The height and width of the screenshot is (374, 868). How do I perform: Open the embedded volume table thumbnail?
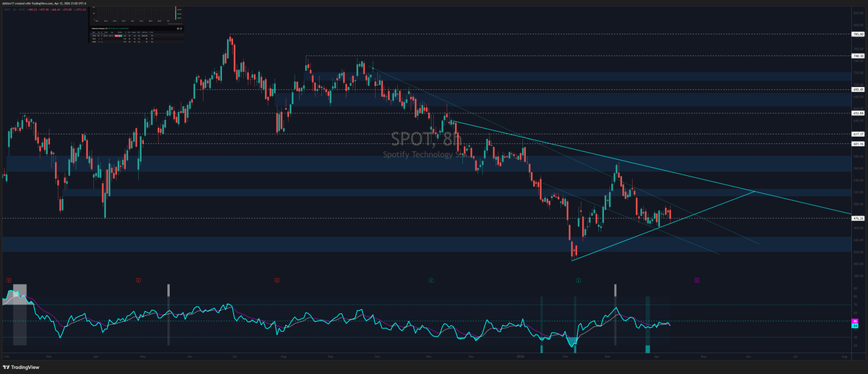tap(137, 24)
